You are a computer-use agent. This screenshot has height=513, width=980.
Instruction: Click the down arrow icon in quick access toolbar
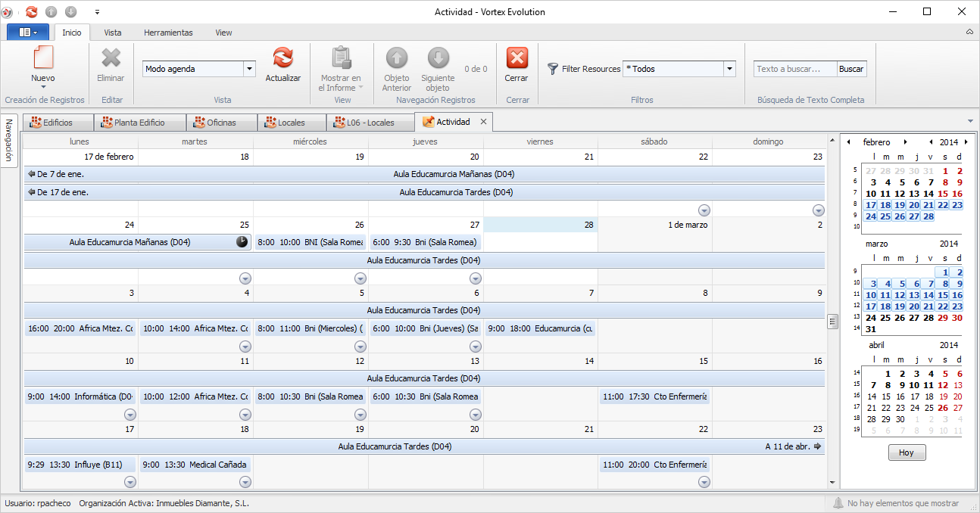(x=71, y=11)
